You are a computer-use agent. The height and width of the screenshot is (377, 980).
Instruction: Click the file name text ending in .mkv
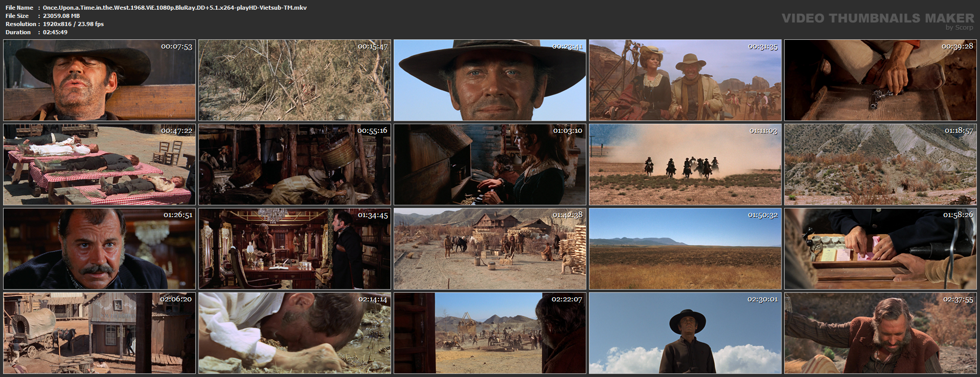175,8
